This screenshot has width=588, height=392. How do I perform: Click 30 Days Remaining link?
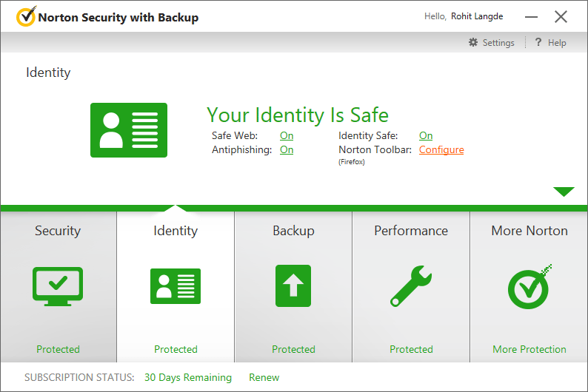coord(188,377)
